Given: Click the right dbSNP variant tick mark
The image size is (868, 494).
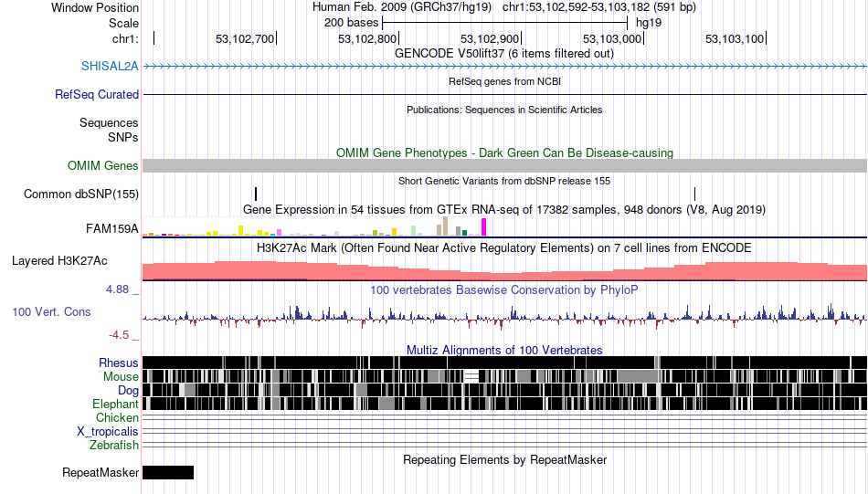Looking at the screenshot, I should (x=694, y=194).
